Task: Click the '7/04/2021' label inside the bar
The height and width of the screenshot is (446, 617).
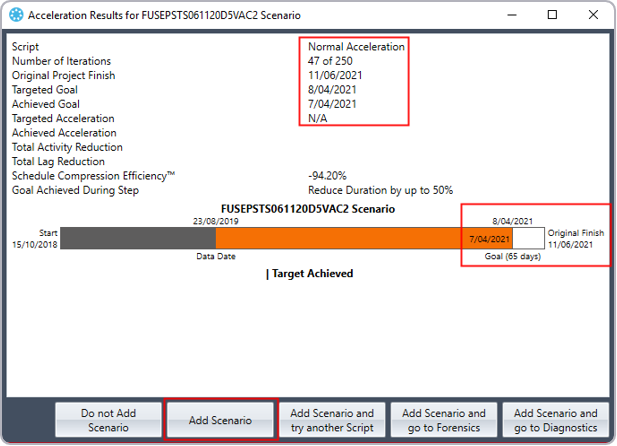Action: point(490,239)
